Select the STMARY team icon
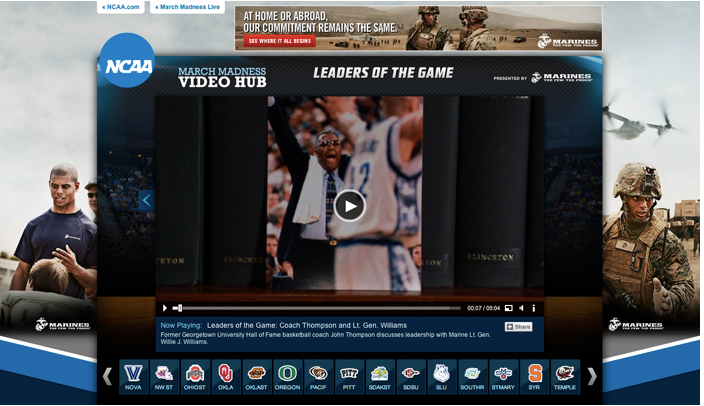The image size is (704, 406). coord(503,377)
